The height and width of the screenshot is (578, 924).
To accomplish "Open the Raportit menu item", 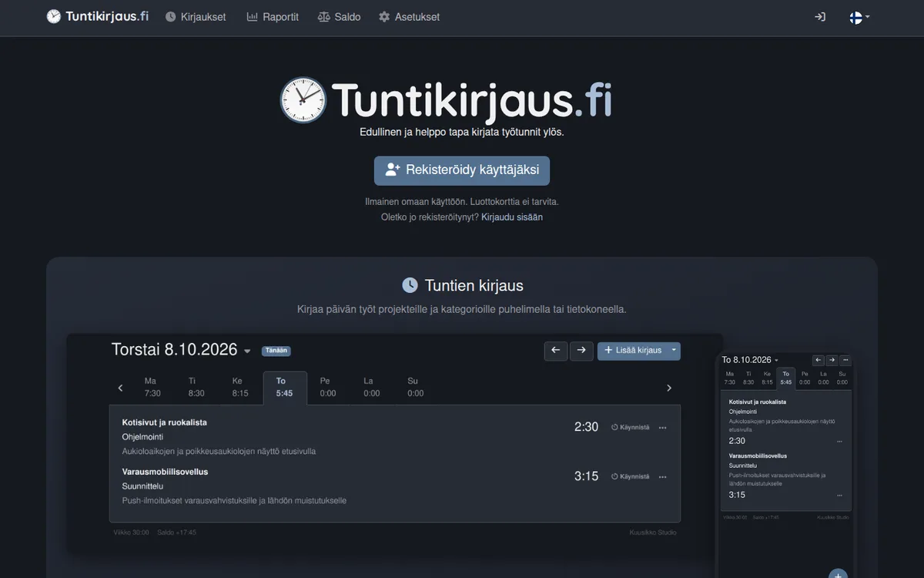I will pos(273,17).
